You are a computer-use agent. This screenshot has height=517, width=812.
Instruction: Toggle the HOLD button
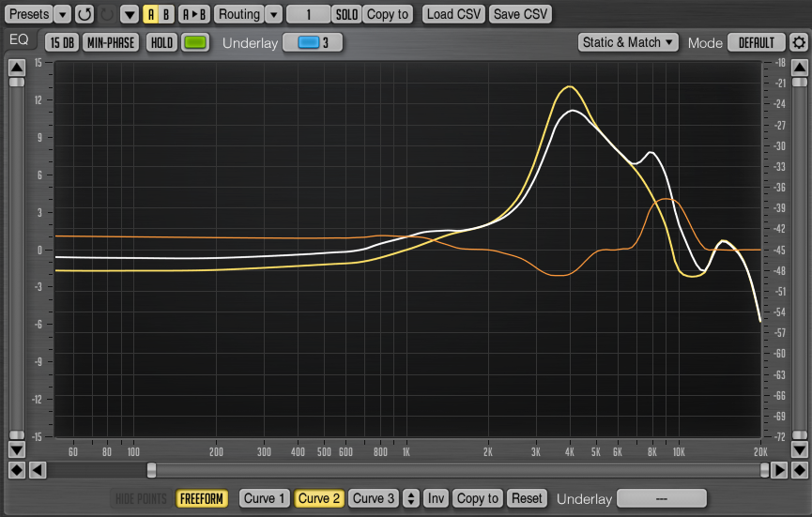click(161, 42)
